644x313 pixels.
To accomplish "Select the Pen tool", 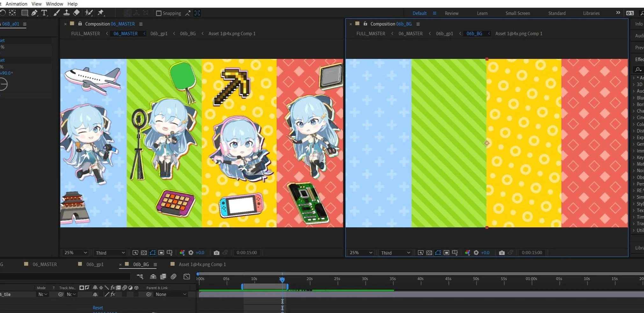I will (x=34, y=13).
